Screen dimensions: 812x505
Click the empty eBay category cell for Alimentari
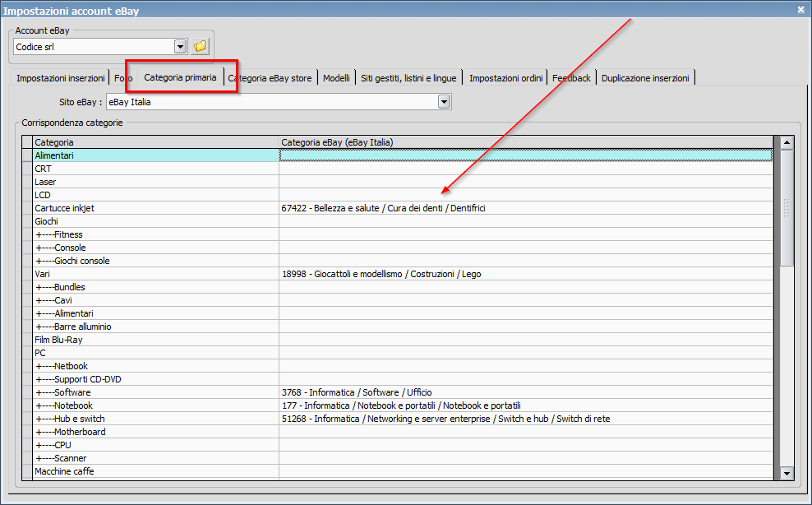coord(526,155)
